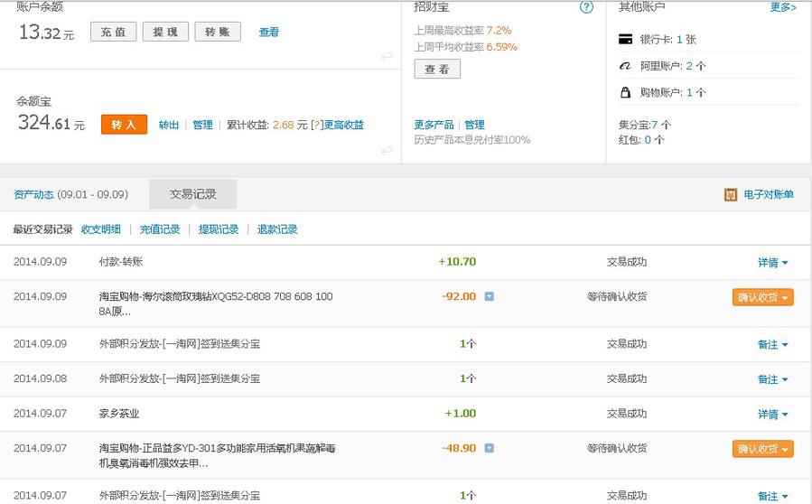Click the account balance 13.32 元
The image size is (812, 504).
coord(47,33)
